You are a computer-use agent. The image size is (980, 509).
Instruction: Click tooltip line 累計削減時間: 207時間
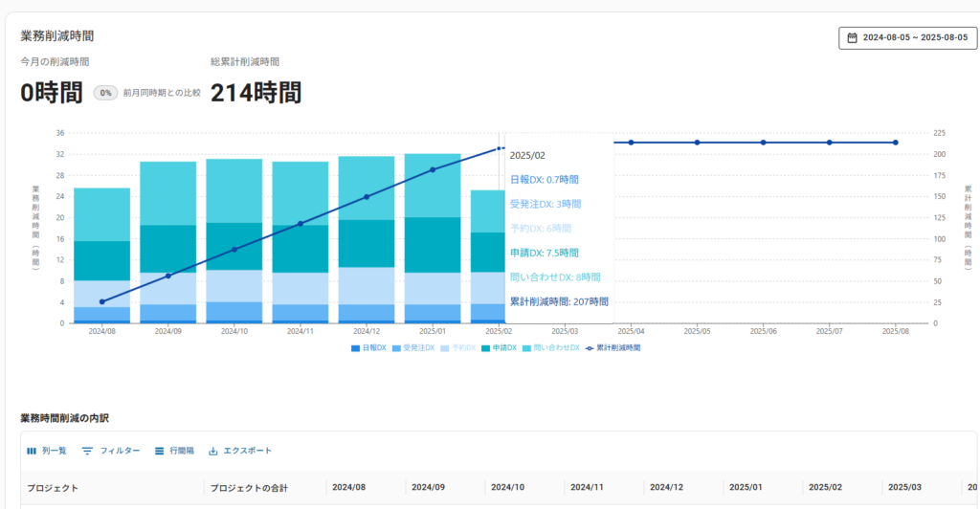pyautogui.click(x=559, y=301)
